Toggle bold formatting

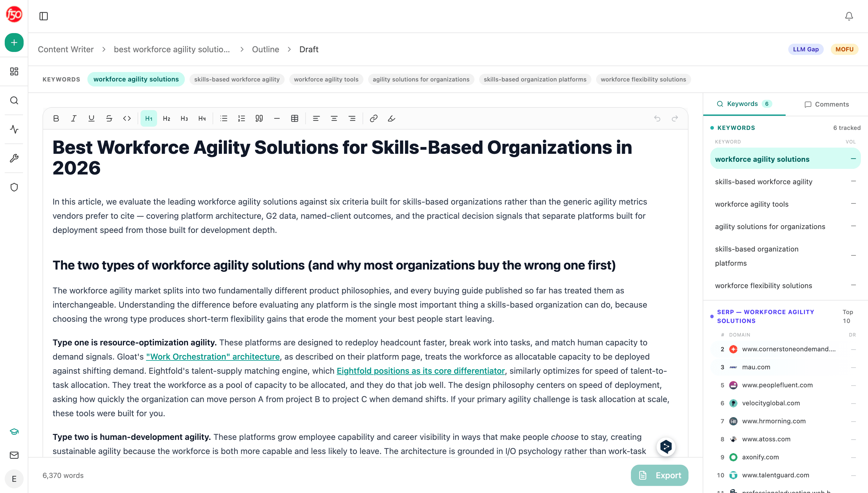coord(56,118)
